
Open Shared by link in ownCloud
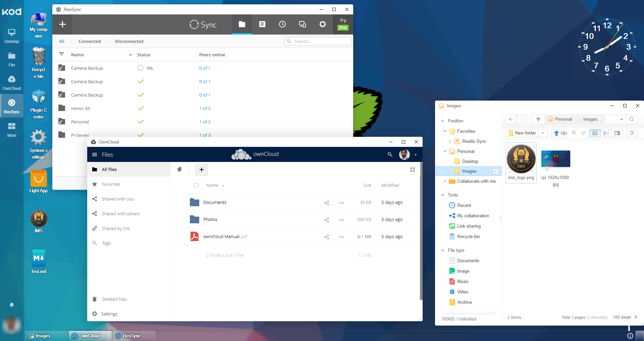pyautogui.click(x=129, y=228)
